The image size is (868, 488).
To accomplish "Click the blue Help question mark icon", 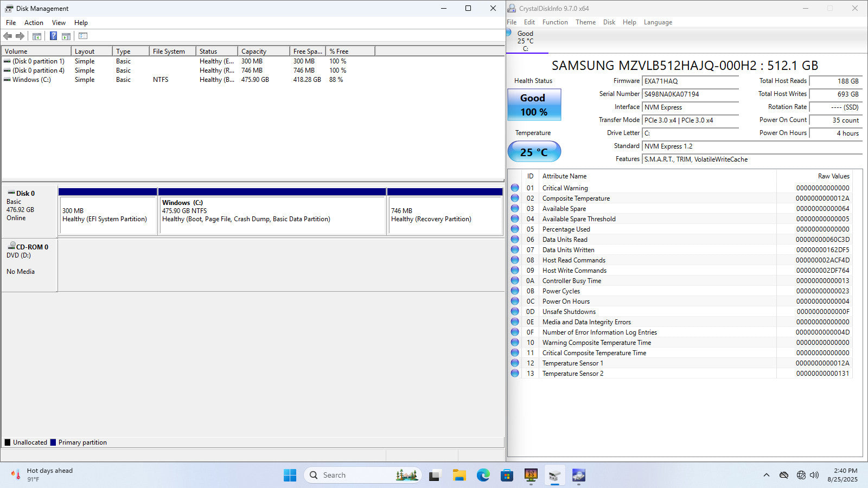I will (x=53, y=36).
